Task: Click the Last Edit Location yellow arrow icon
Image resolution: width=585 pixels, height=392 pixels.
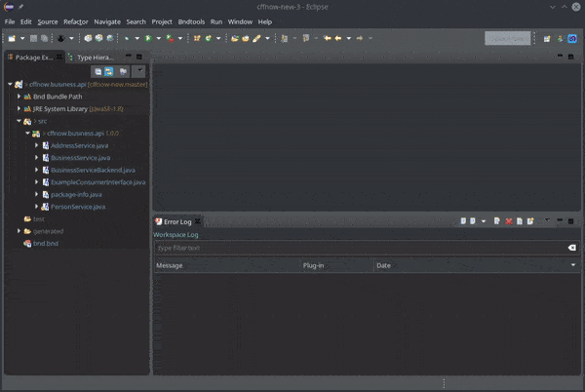Action: pyautogui.click(x=327, y=38)
